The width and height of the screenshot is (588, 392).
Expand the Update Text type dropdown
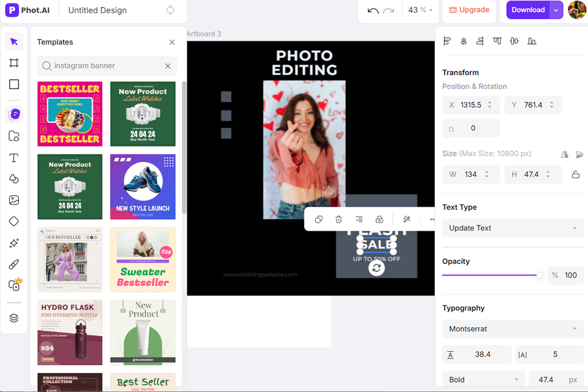(x=513, y=228)
